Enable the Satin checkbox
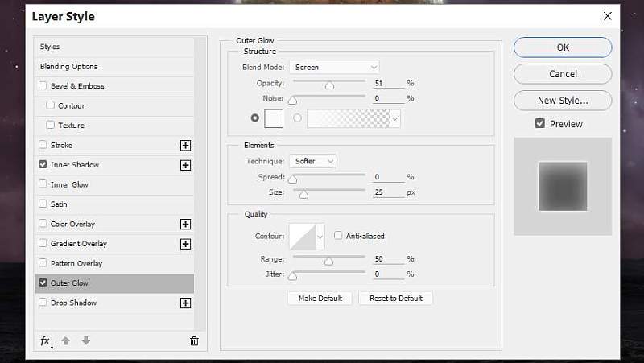Viewport: 644px width, 363px height. coord(43,204)
